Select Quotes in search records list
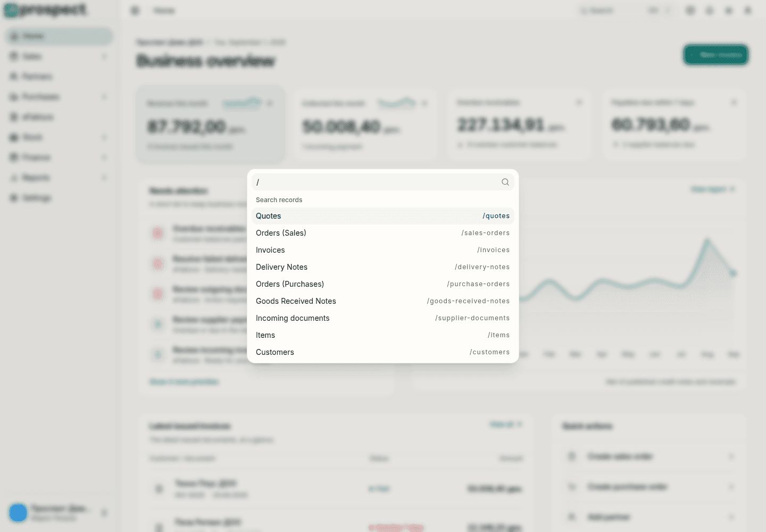The height and width of the screenshot is (532, 766). [x=383, y=216]
